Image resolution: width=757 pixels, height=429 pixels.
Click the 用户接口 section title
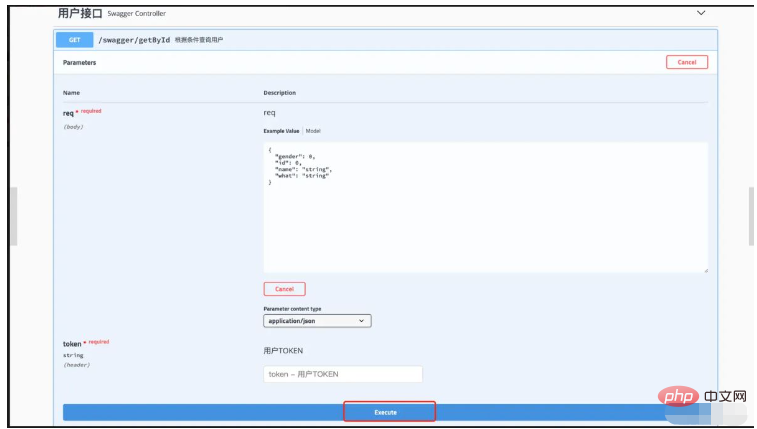click(80, 13)
